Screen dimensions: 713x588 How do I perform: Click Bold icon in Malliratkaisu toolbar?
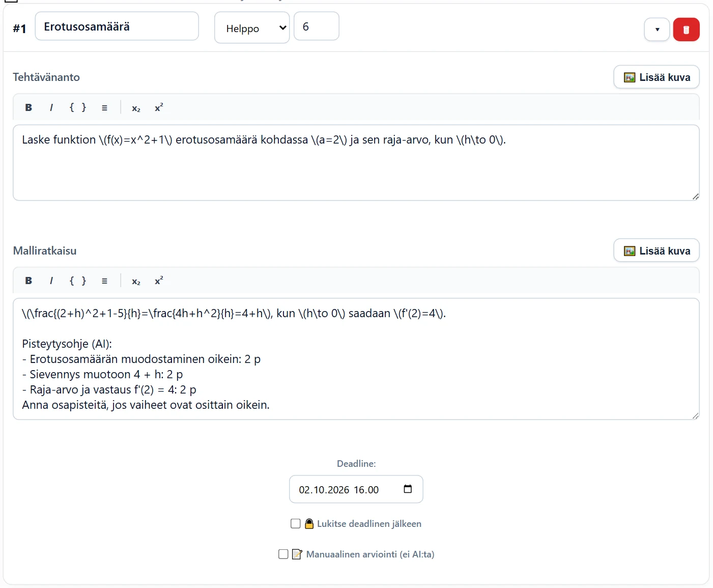click(28, 281)
